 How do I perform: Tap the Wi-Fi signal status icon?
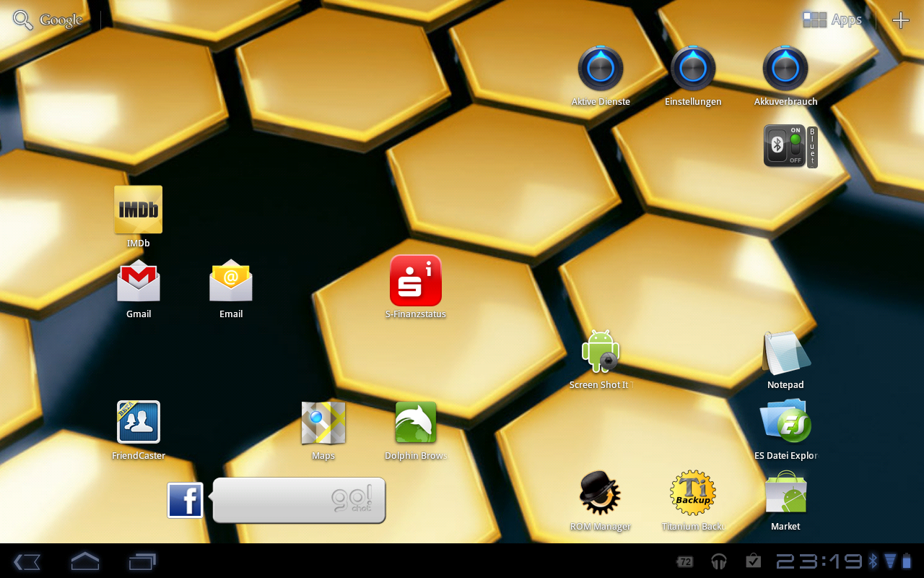point(890,561)
